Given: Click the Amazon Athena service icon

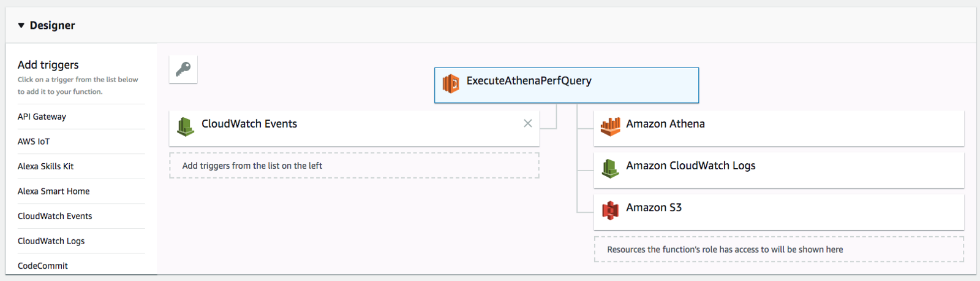Looking at the screenshot, I should click(610, 126).
